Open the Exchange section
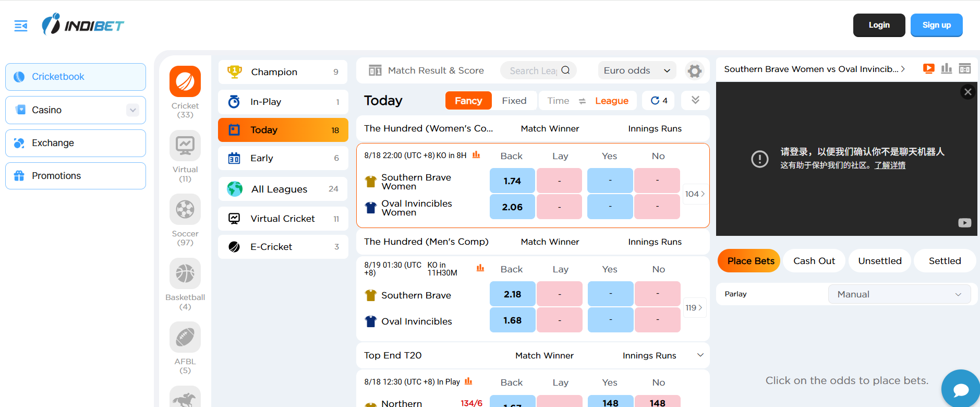Image resolution: width=980 pixels, height=407 pixels. click(76, 143)
